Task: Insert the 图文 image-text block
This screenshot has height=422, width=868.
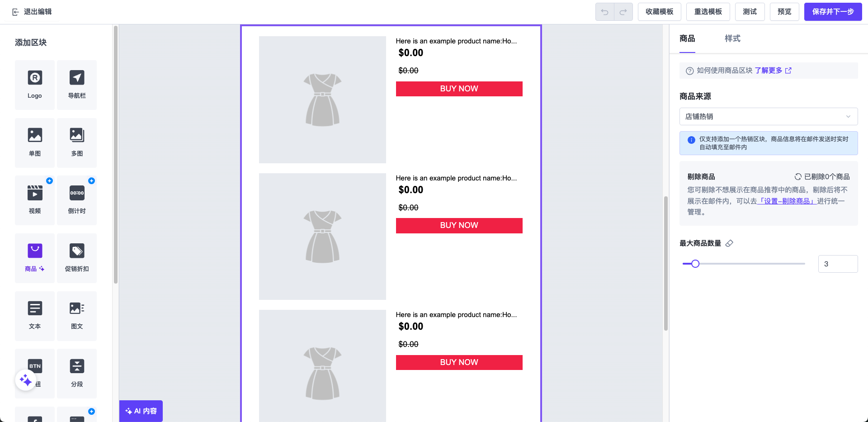Action: pyautogui.click(x=77, y=316)
